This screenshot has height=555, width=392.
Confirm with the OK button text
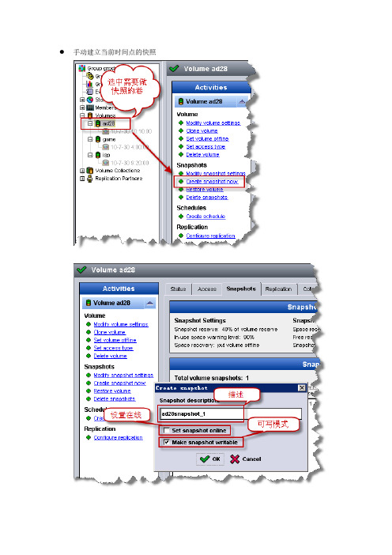pos(217,459)
